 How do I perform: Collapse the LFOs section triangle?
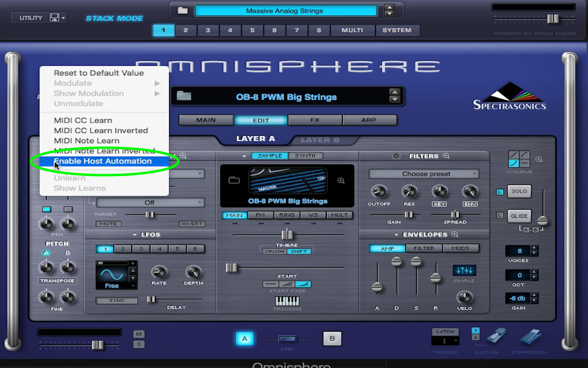point(134,235)
